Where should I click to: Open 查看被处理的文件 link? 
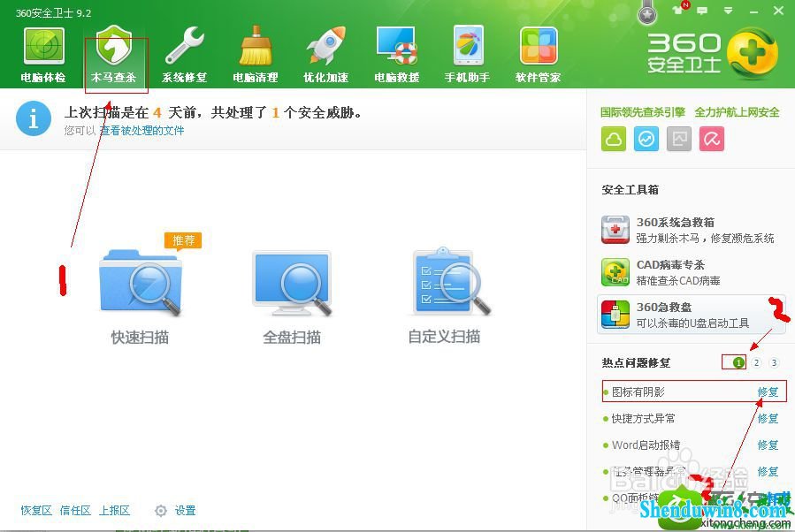tap(141, 131)
